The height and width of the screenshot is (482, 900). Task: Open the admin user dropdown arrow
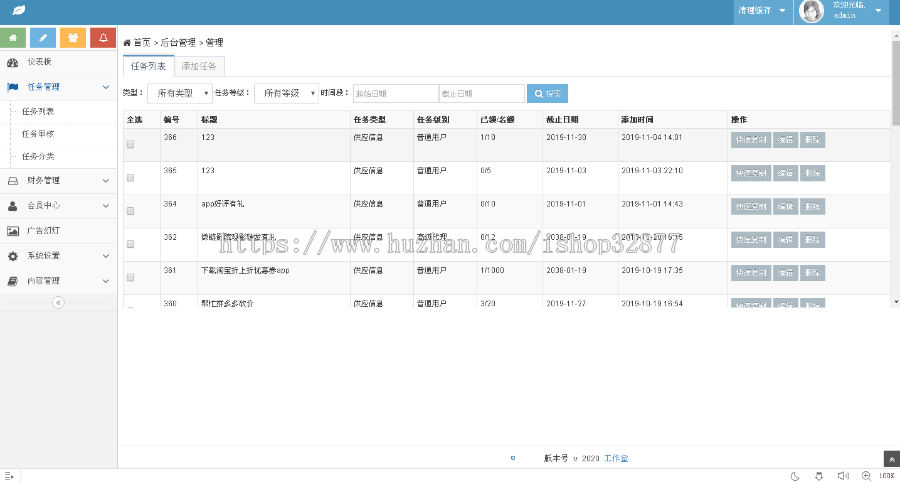point(878,10)
